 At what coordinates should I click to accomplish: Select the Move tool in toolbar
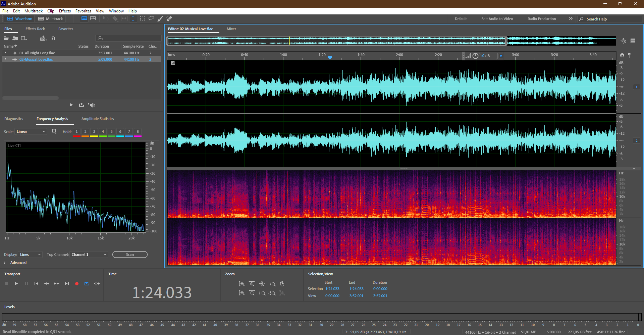pyautogui.click(x=106, y=19)
